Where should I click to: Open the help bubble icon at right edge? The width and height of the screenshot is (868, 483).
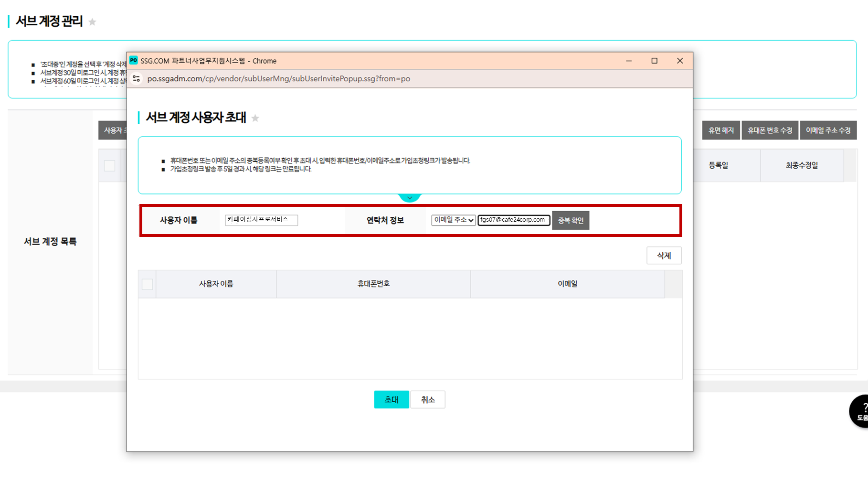coord(859,411)
